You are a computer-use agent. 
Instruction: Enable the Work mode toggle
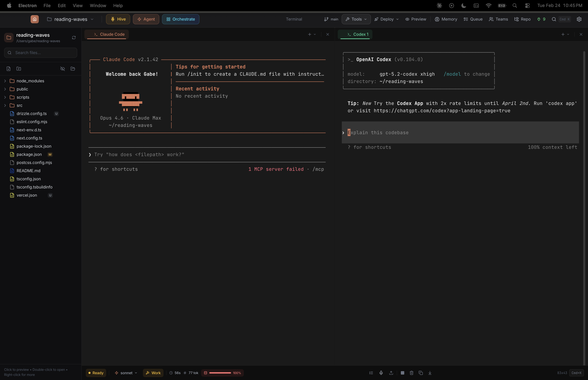click(x=153, y=373)
